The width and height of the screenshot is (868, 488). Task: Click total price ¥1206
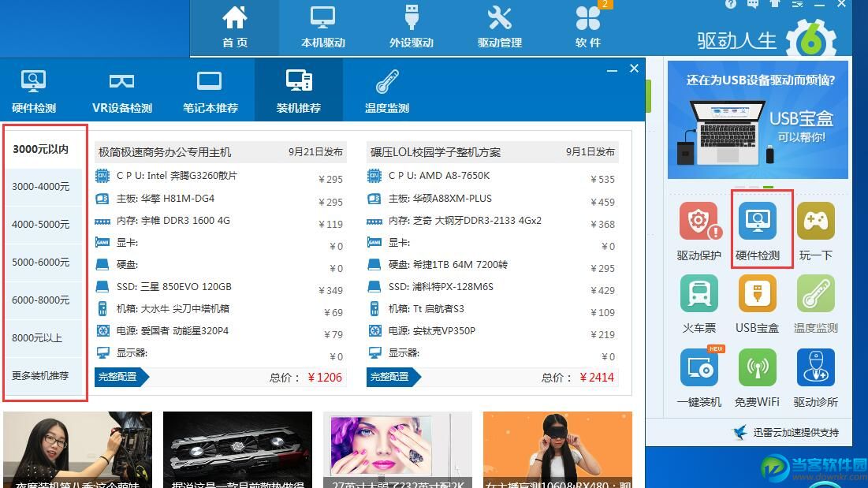(325, 378)
